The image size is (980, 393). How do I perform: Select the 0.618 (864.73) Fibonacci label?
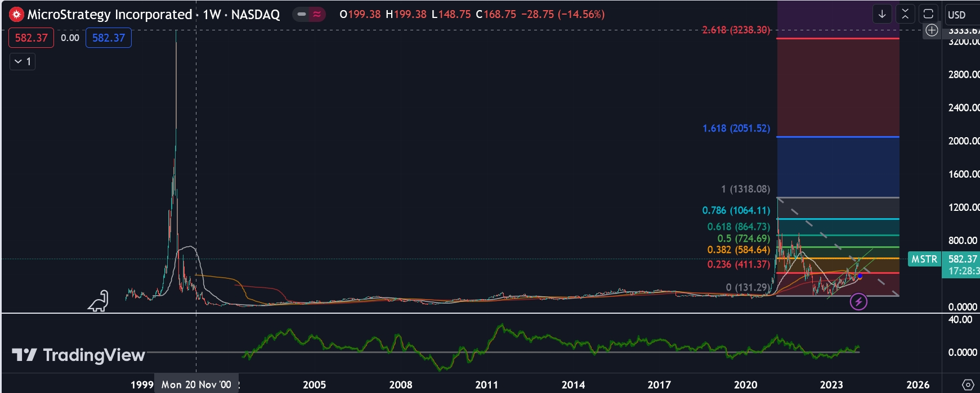click(739, 227)
